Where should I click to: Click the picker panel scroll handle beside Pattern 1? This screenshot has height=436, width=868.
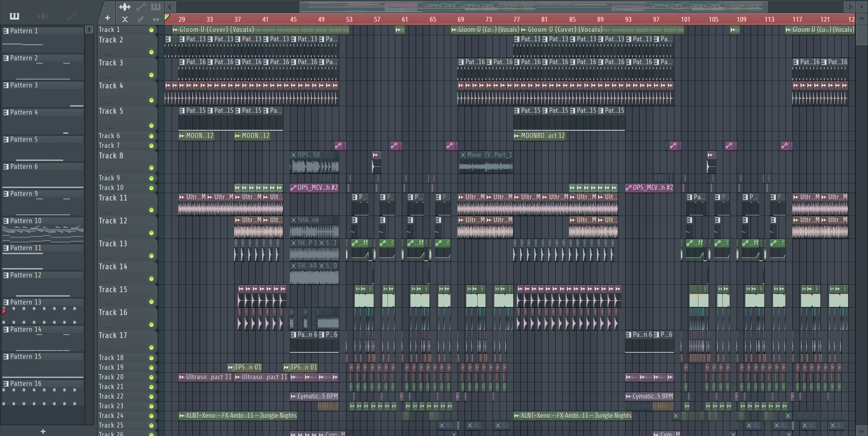pyautogui.click(x=89, y=30)
